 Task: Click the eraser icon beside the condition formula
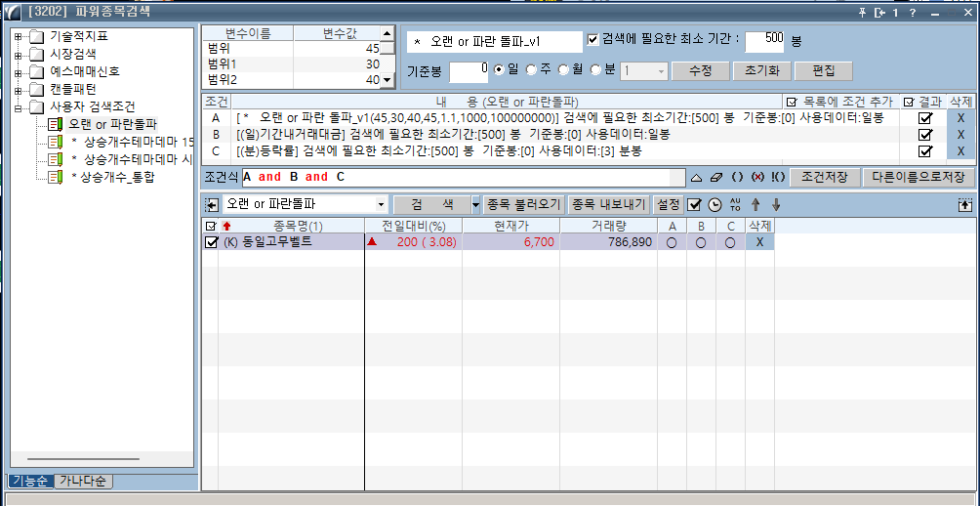[x=717, y=178]
